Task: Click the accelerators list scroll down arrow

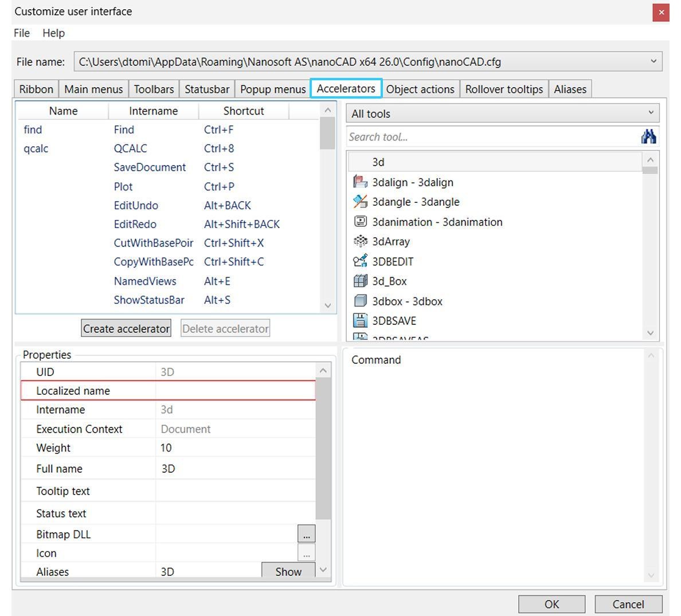Action: (327, 305)
